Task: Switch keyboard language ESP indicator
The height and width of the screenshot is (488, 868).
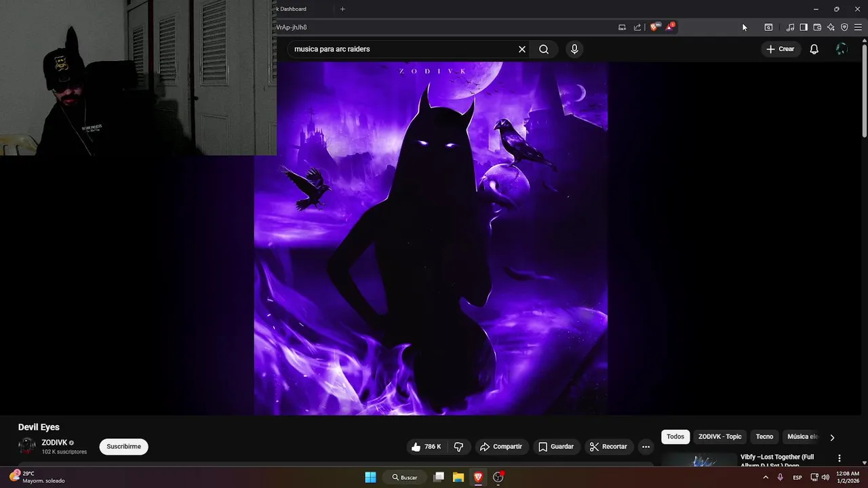Action: [797, 477]
